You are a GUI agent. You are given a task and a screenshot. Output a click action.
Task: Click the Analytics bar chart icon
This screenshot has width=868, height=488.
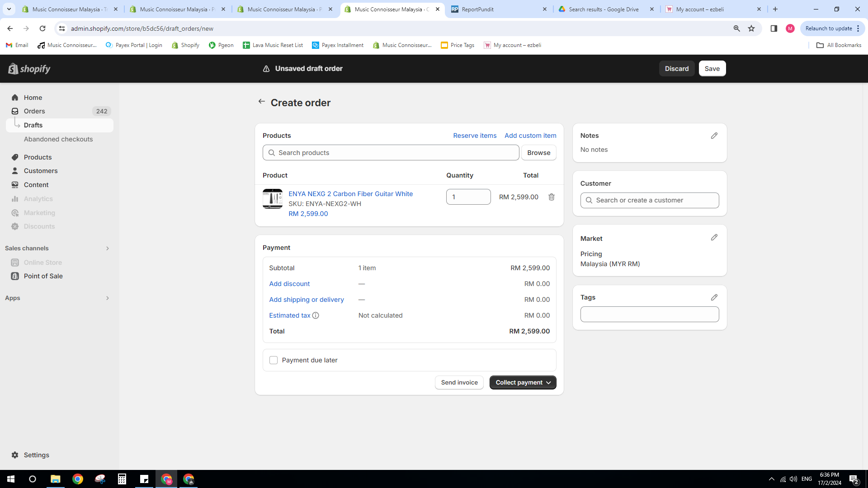15,199
